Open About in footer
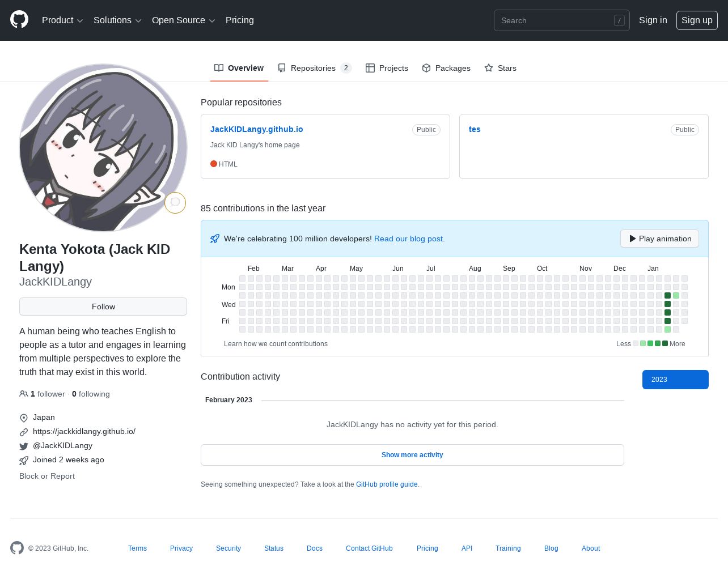728x583 pixels. [591, 548]
